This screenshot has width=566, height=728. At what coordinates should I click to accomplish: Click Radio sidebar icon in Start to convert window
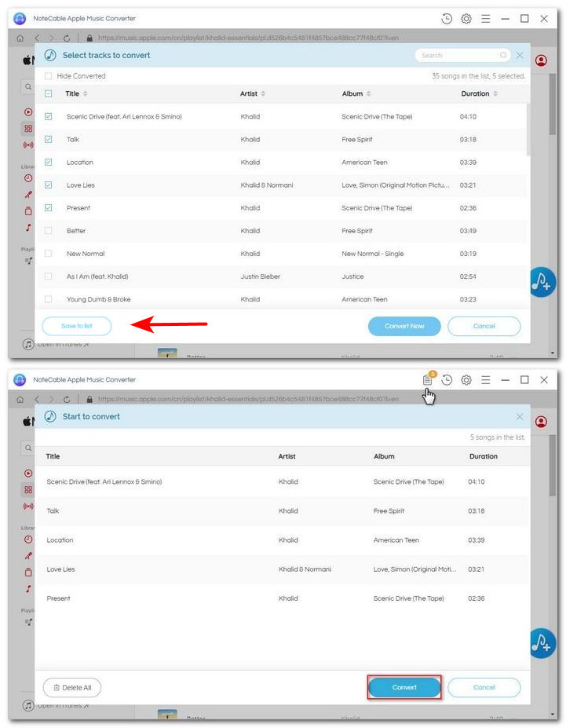pyautogui.click(x=28, y=507)
